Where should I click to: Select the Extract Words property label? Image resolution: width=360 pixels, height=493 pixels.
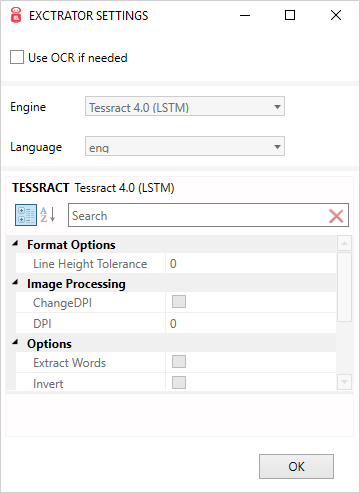coord(69,363)
